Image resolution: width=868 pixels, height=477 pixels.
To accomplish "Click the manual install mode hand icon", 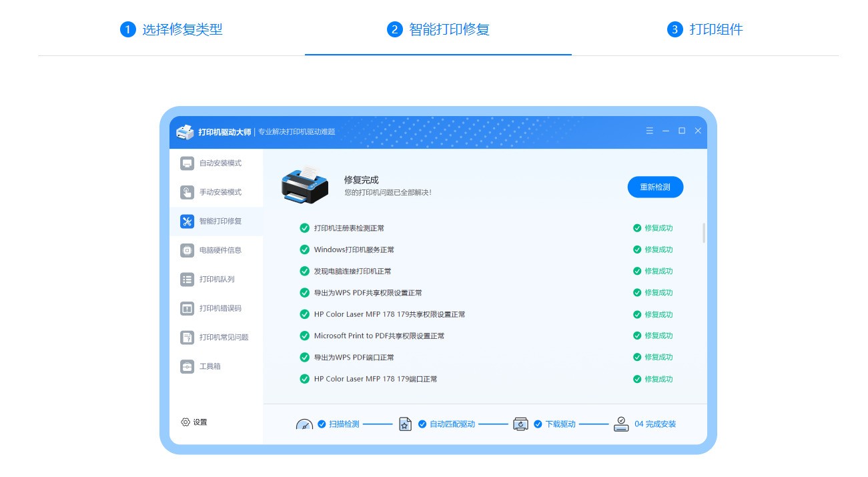I will coord(187,192).
